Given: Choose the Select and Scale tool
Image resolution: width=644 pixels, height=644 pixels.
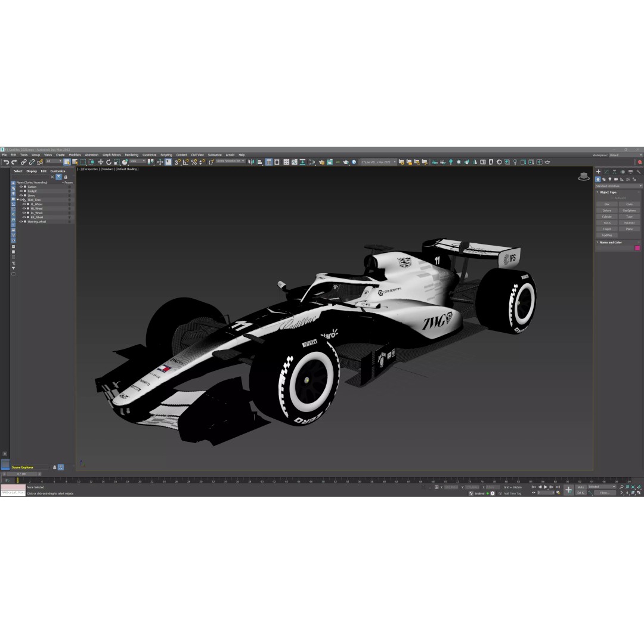Looking at the screenshot, I should (117, 162).
